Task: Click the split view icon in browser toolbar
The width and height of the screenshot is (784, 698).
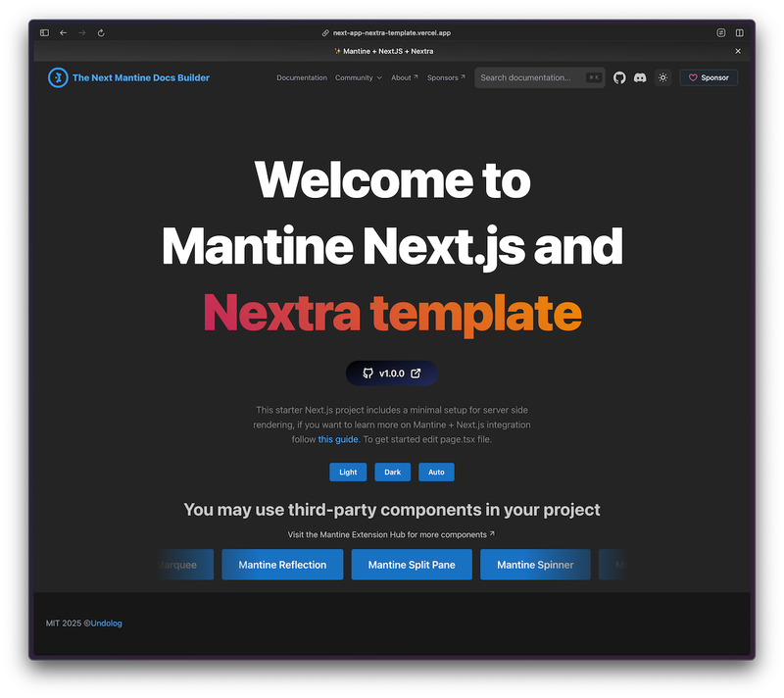Action: pos(740,33)
